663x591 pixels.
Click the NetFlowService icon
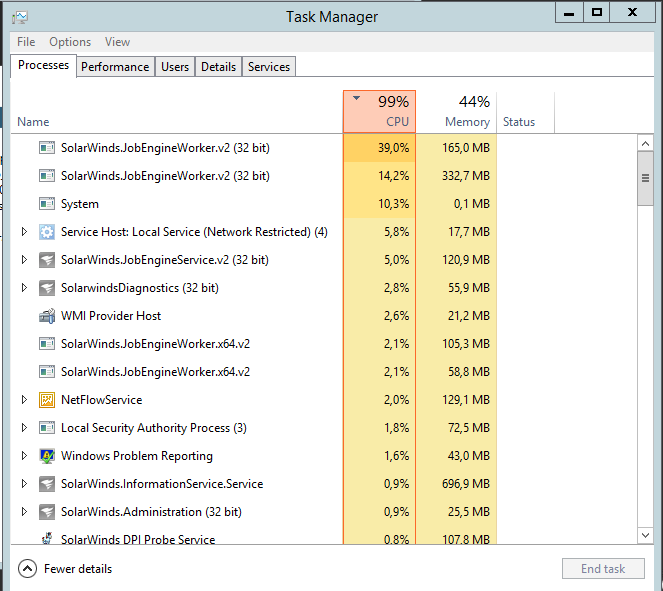[x=47, y=400]
